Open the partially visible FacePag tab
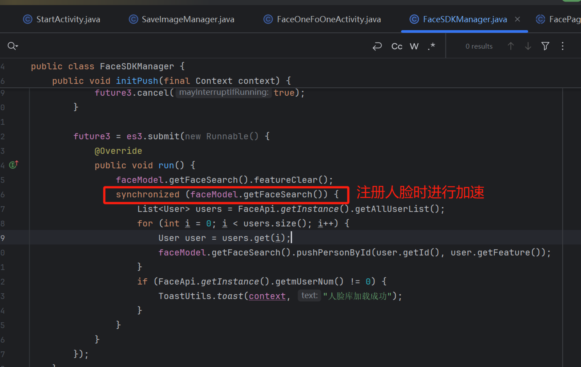Image resolution: width=582 pixels, height=369 pixels. 558,19
